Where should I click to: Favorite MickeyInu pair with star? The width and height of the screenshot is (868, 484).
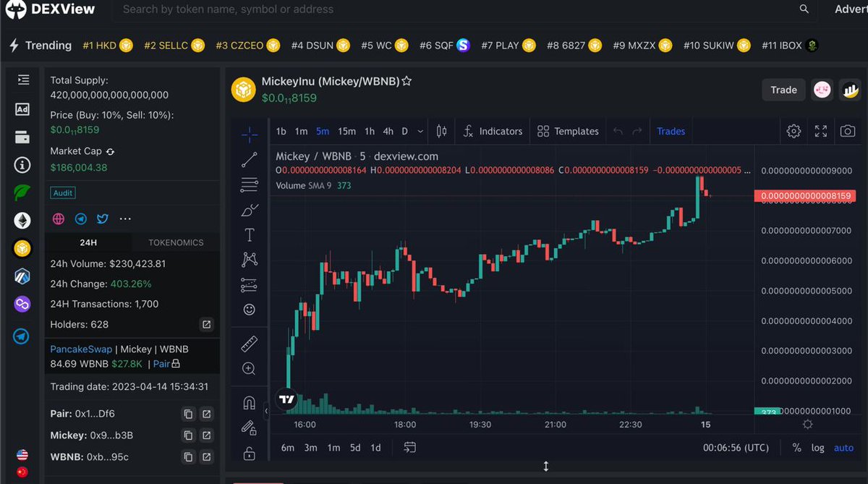tap(407, 81)
